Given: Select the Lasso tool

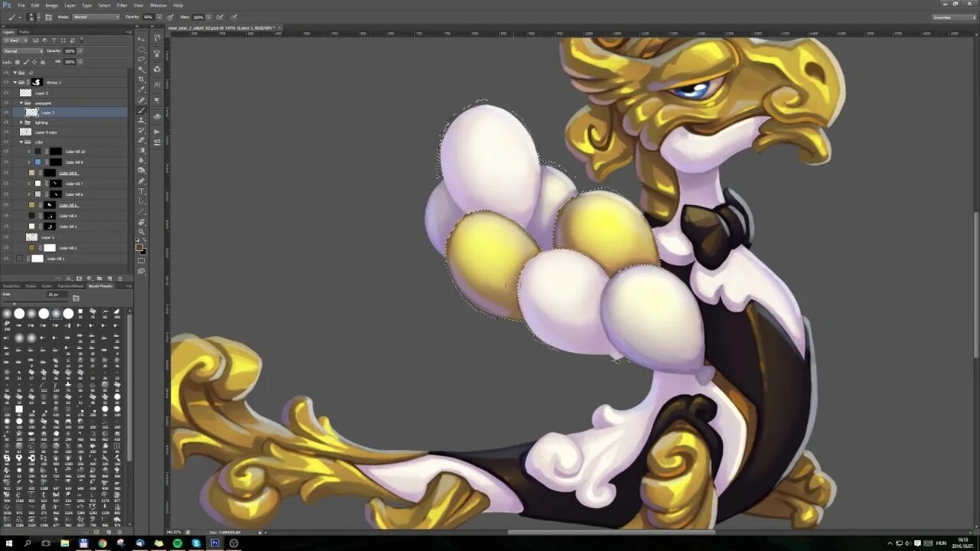Looking at the screenshot, I should click(x=142, y=59).
